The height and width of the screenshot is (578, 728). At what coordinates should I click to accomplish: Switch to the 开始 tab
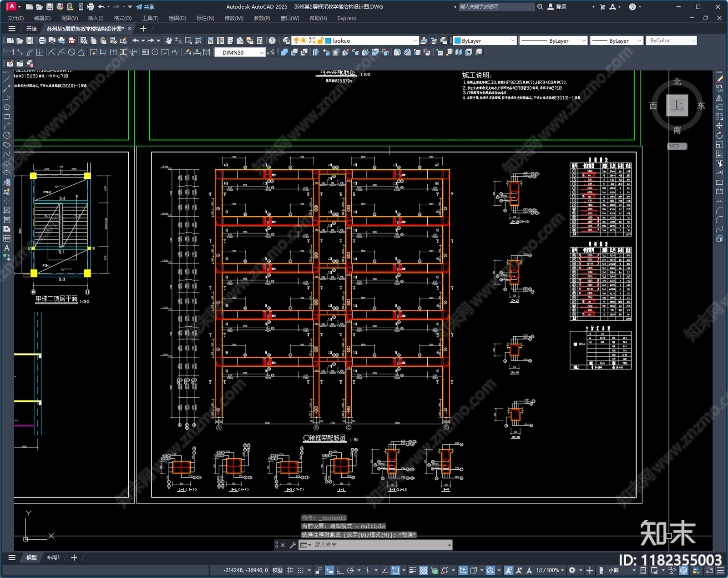pos(31,29)
